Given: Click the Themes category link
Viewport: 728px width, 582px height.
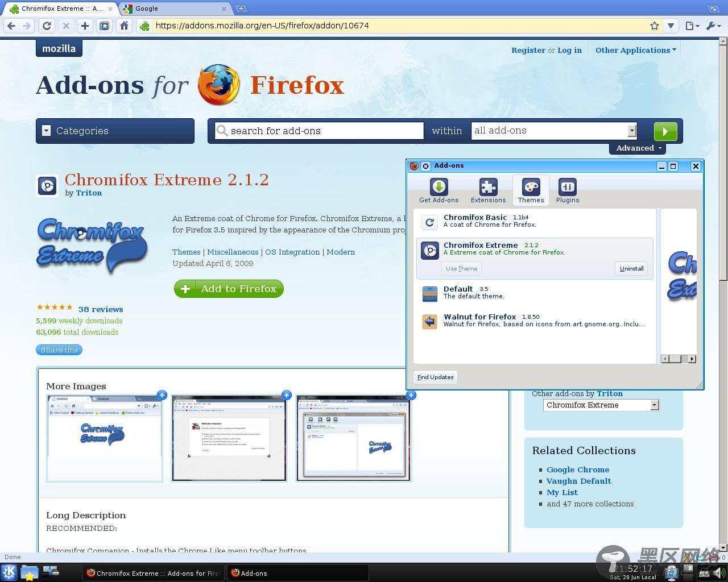Looking at the screenshot, I should (187, 252).
